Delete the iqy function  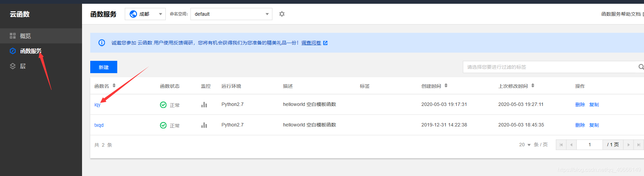tap(580, 105)
